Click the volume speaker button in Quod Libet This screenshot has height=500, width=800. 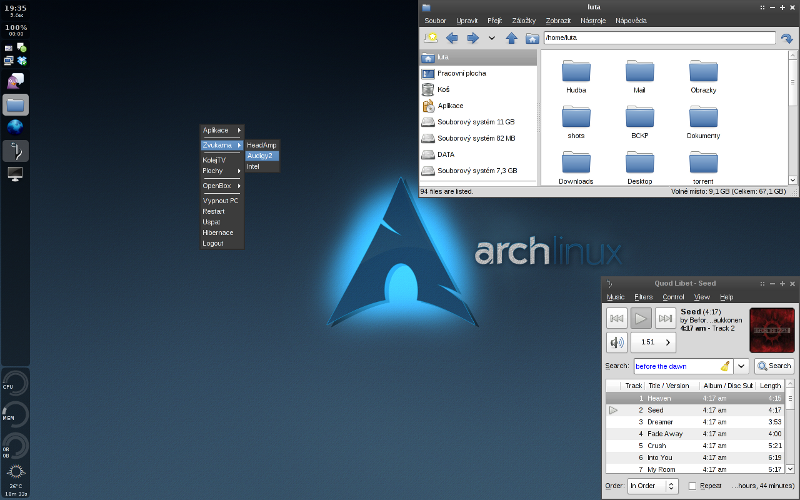pos(616,342)
